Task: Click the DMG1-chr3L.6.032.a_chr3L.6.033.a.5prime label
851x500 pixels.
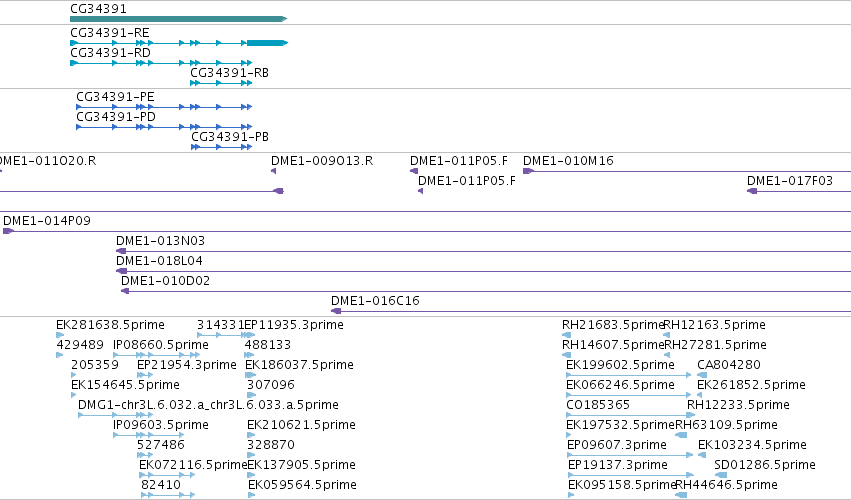Action: (x=208, y=405)
